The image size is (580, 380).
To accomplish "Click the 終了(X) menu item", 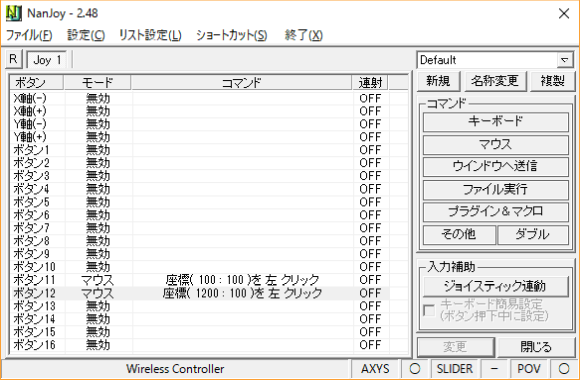I will (x=303, y=36).
